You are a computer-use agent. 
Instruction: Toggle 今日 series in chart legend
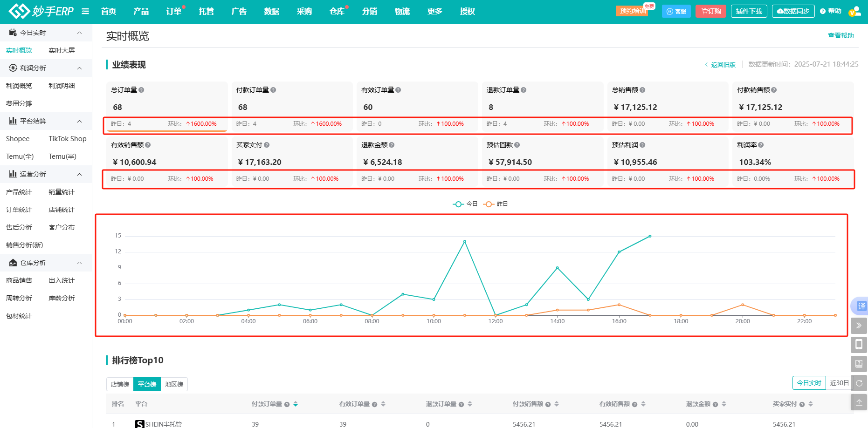465,204
